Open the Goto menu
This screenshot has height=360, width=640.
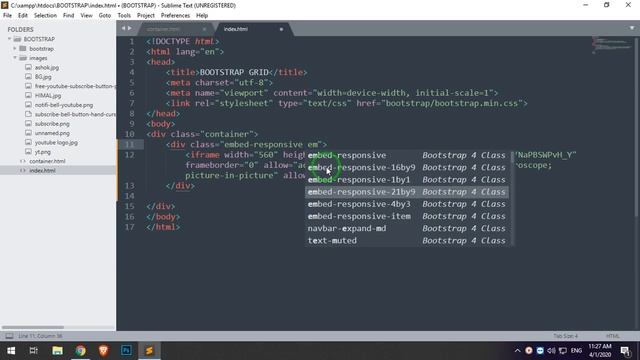click(105, 16)
